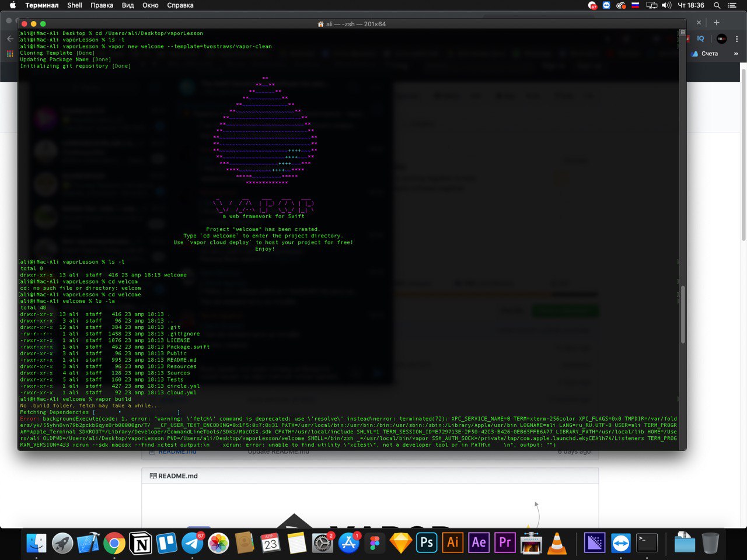This screenshot has height=560, width=747.
Task: Open a new tab in Chrome window
Action: coord(717,22)
